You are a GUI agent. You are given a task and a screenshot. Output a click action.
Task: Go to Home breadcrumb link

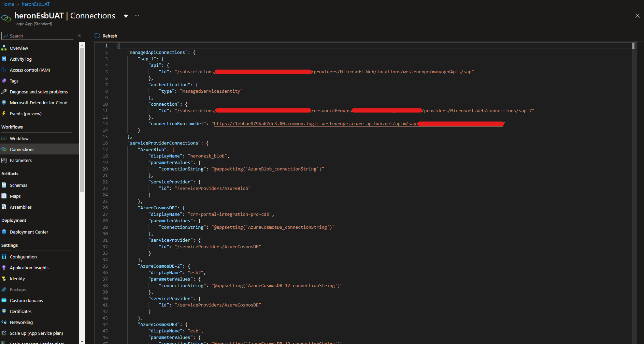8,4
